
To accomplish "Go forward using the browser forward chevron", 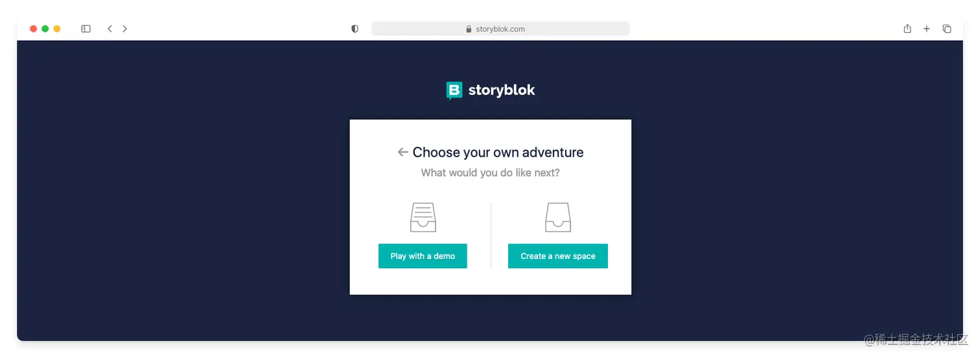I will (x=124, y=28).
